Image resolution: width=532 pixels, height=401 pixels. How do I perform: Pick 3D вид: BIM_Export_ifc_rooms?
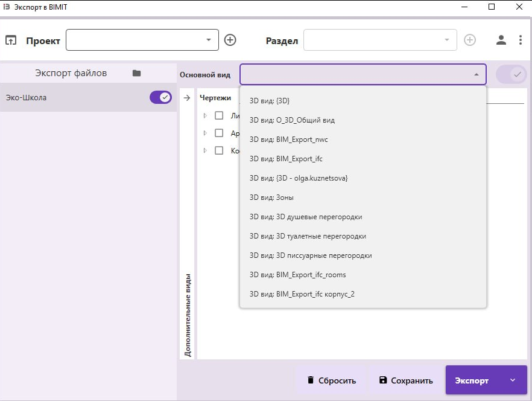363,275
